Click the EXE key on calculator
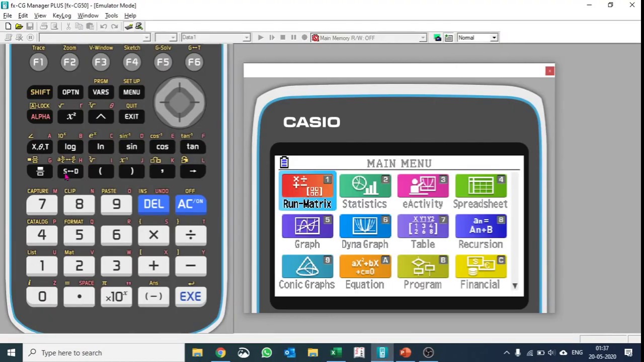This screenshot has width=644, height=362. coord(191,297)
